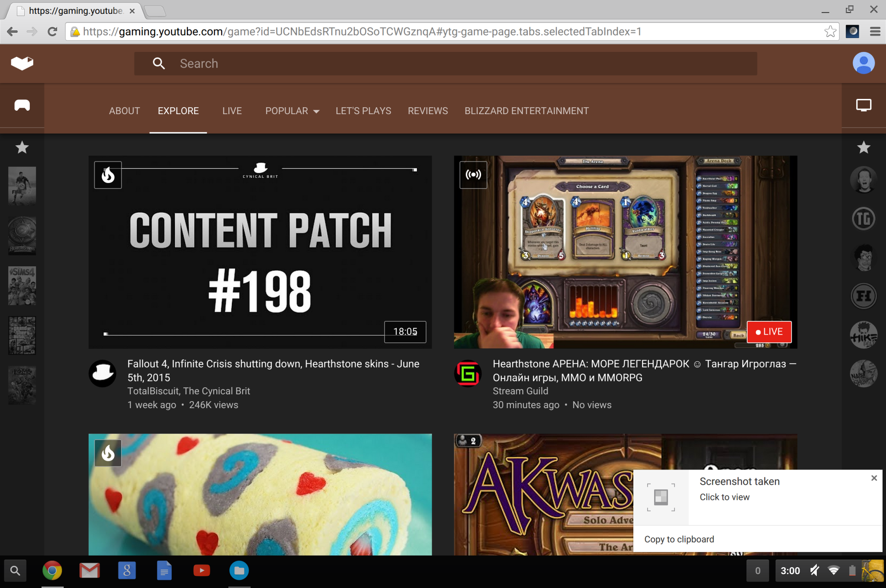Click 'Click to view' in the screenshot notification
Image resolution: width=886 pixels, height=588 pixels.
[724, 497]
